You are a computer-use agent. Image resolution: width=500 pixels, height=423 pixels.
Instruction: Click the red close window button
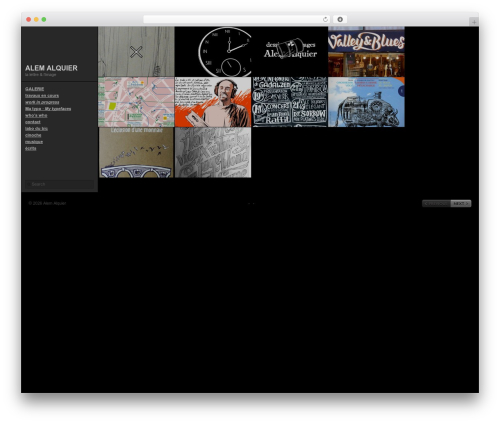(x=29, y=19)
